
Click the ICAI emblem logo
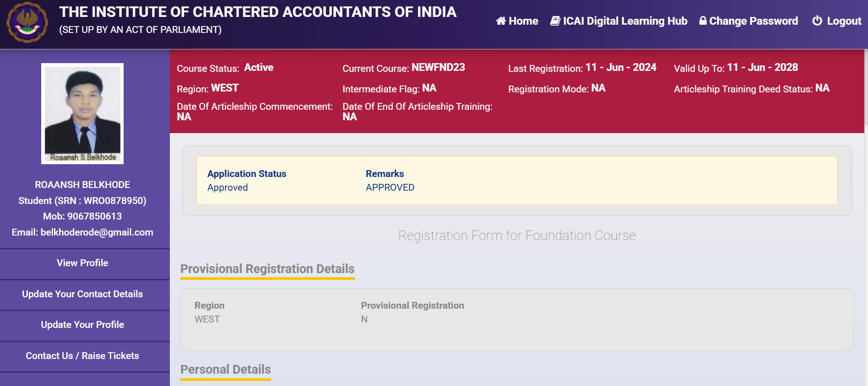click(27, 23)
